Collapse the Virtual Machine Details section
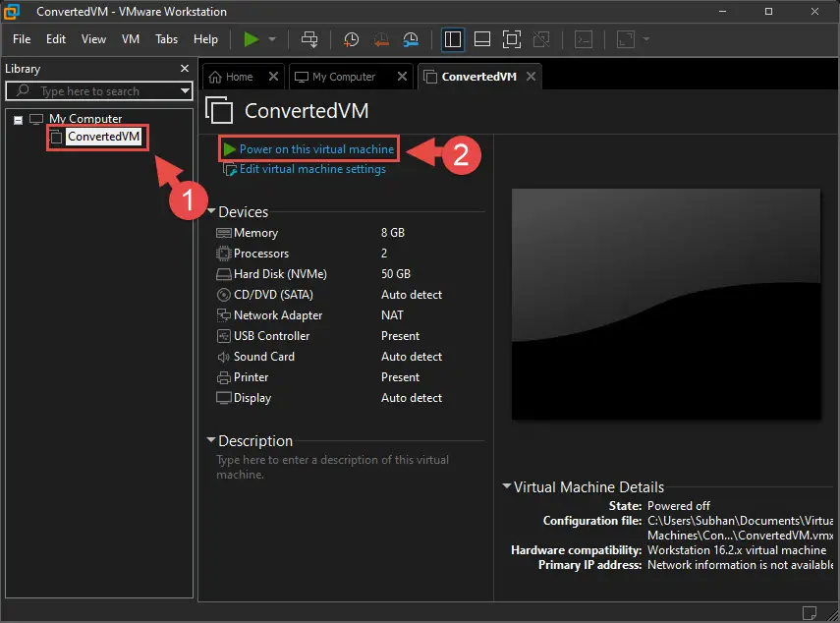 [506, 486]
